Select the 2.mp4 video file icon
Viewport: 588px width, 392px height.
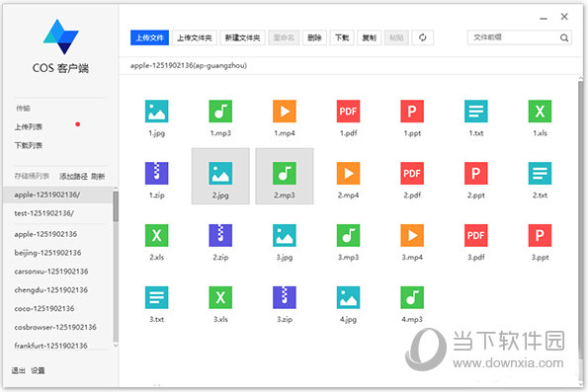click(x=348, y=173)
